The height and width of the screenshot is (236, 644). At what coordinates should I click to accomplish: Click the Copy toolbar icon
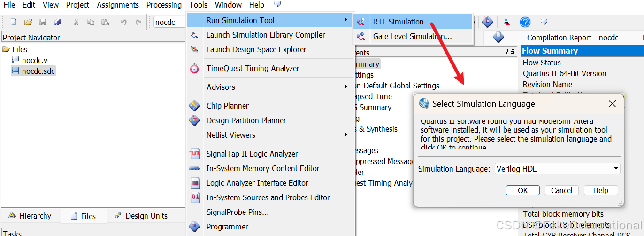tap(91, 22)
